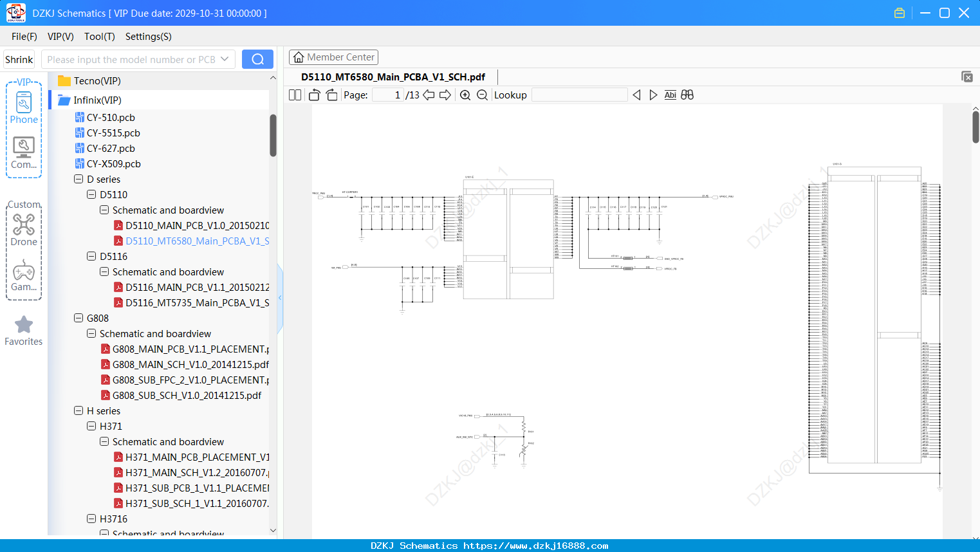The width and height of the screenshot is (980, 552).
Task: Rotate page clockwise
Action: click(x=331, y=95)
